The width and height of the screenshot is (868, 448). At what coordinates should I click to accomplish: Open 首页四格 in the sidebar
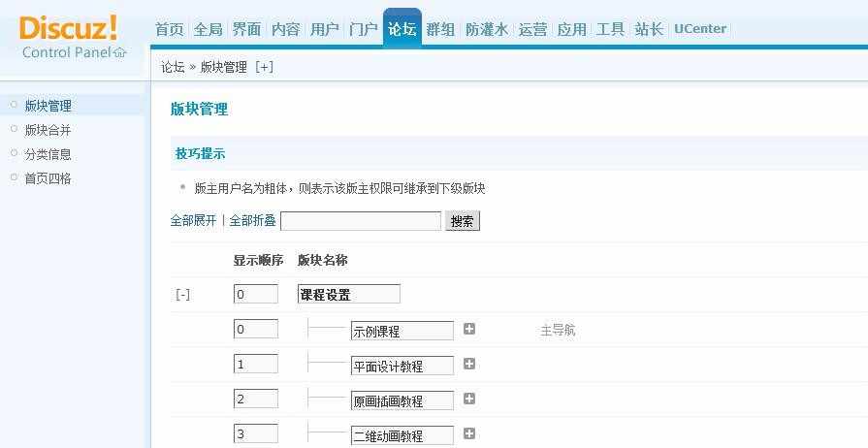[48, 178]
